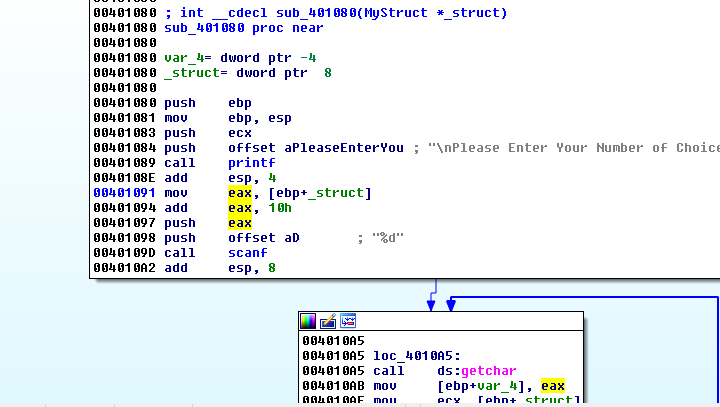Follow the printf call operand
Image resolution: width=720 pixels, height=407 pixels.
pyautogui.click(x=252, y=162)
